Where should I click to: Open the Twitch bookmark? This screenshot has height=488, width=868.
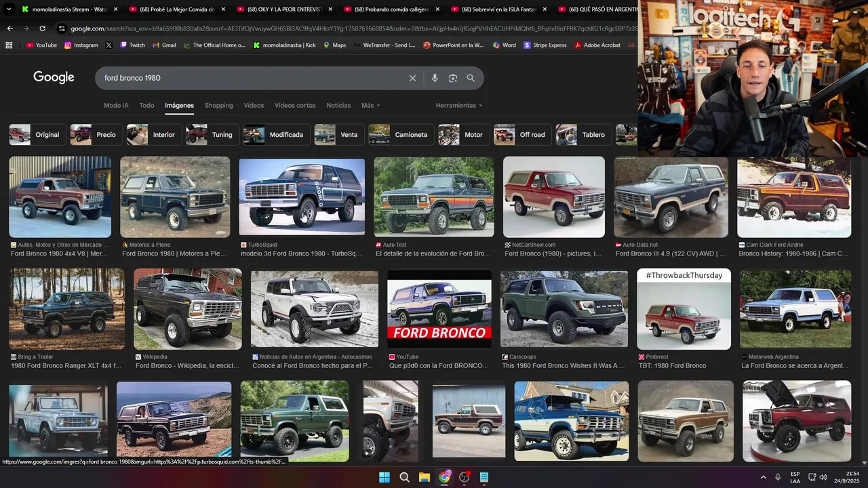132,45
